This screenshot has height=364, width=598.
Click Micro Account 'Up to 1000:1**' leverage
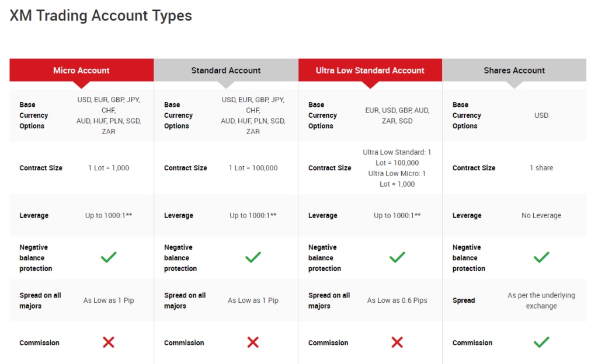[x=109, y=215]
